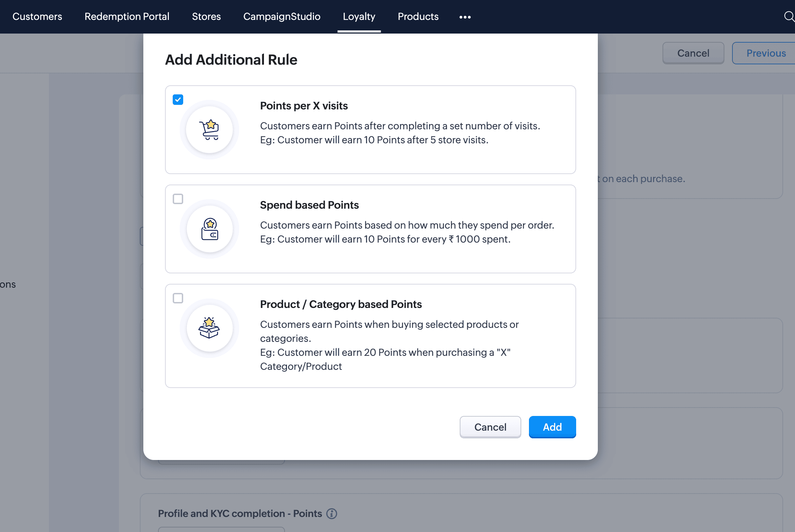Go to the CampaignStudio tab
The width and height of the screenshot is (795, 532).
tap(282, 16)
